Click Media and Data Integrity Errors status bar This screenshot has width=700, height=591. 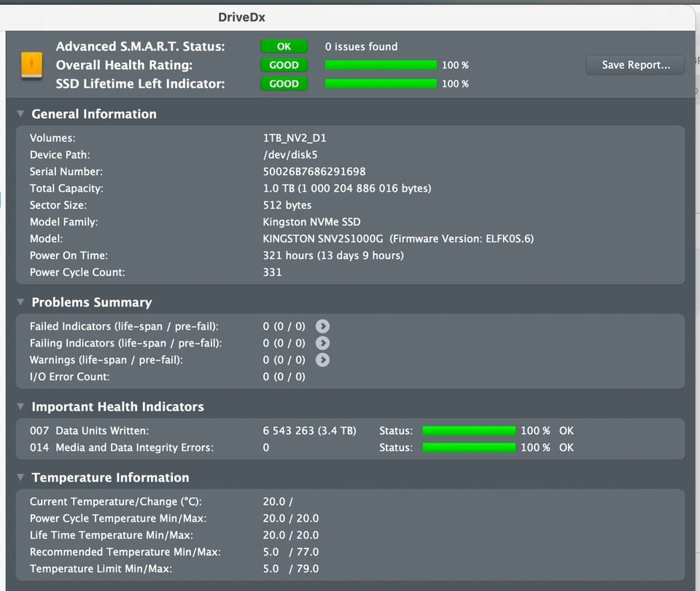tap(469, 447)
